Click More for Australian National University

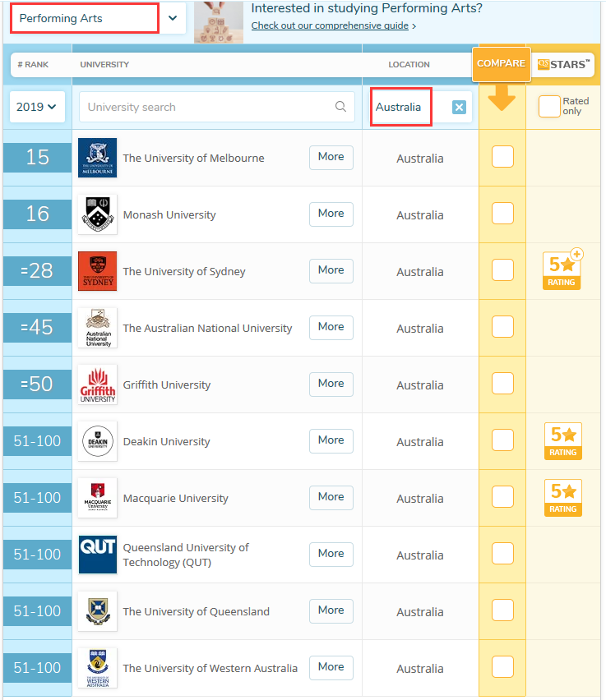[331, 327]
